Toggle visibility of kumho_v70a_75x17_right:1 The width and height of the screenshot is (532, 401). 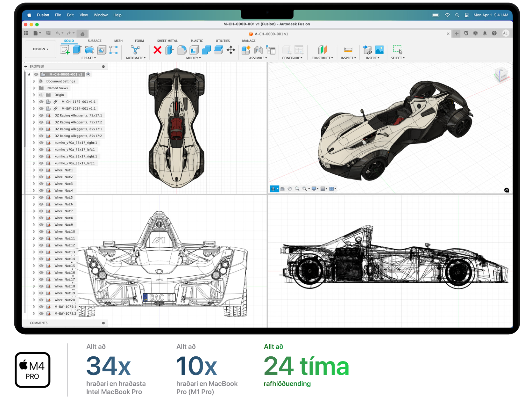[x=41, y=143]
